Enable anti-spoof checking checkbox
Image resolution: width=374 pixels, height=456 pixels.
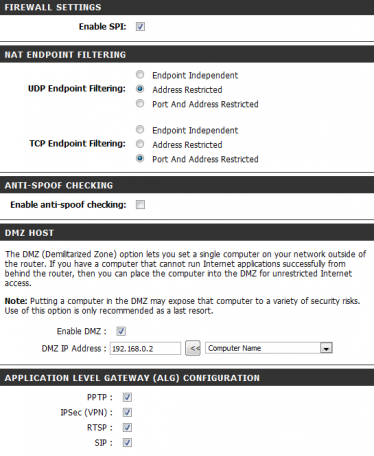click(x=140, y=204)
